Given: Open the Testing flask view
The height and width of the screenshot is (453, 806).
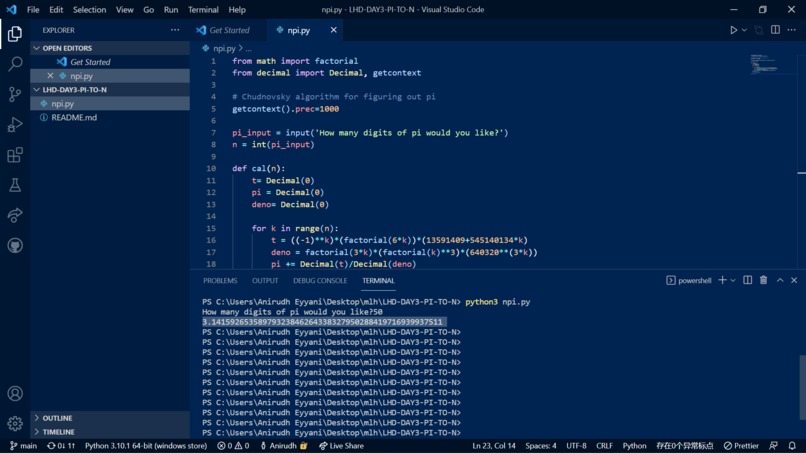Looking at the screenshot, I should (x=15, y=185).
